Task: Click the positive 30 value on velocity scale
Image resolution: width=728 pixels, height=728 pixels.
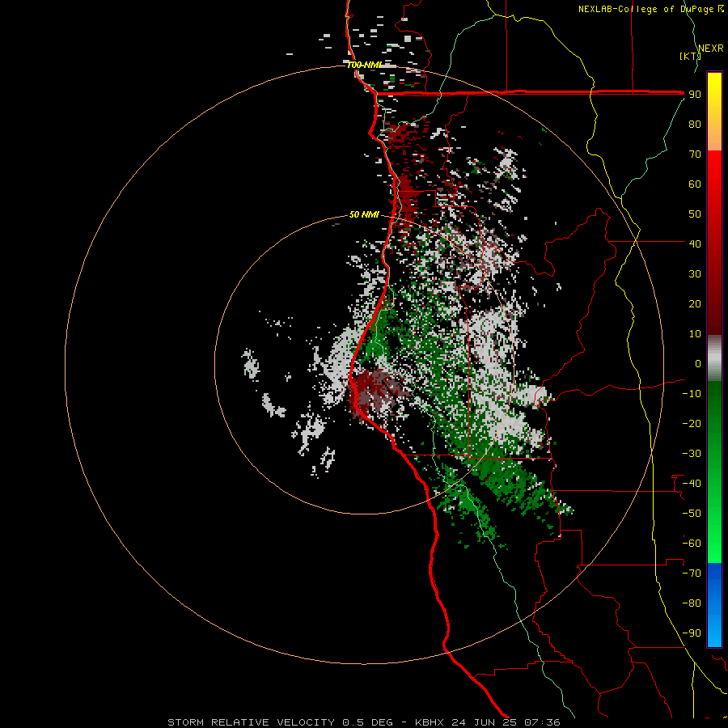Action: click(695, 274)
